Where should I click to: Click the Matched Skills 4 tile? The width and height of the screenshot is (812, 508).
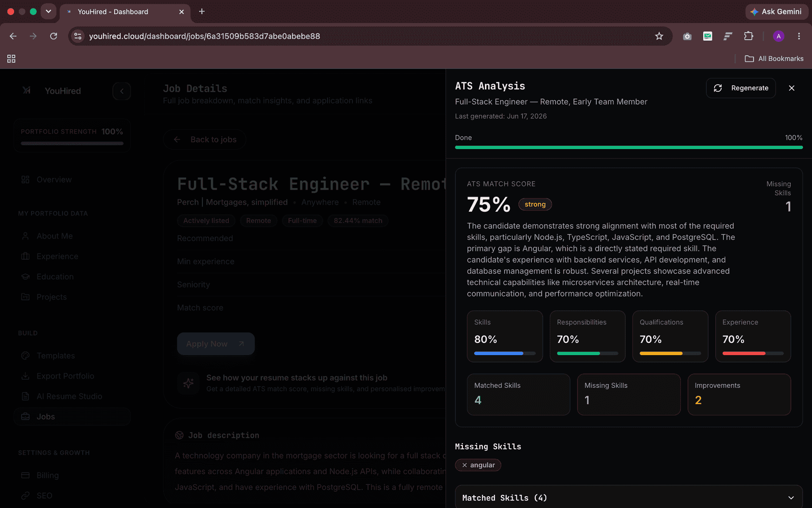518,394
